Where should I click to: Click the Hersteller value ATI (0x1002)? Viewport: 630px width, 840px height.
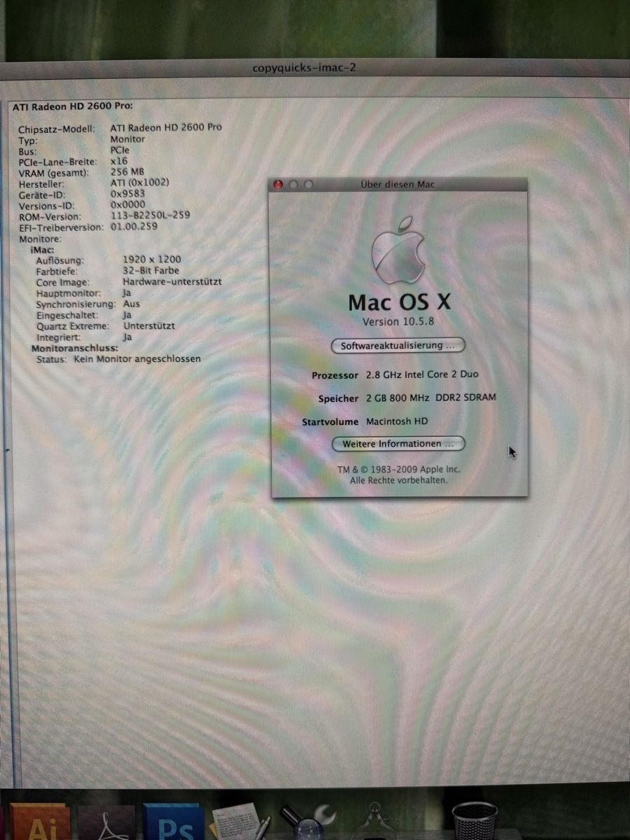pos(140,183)
